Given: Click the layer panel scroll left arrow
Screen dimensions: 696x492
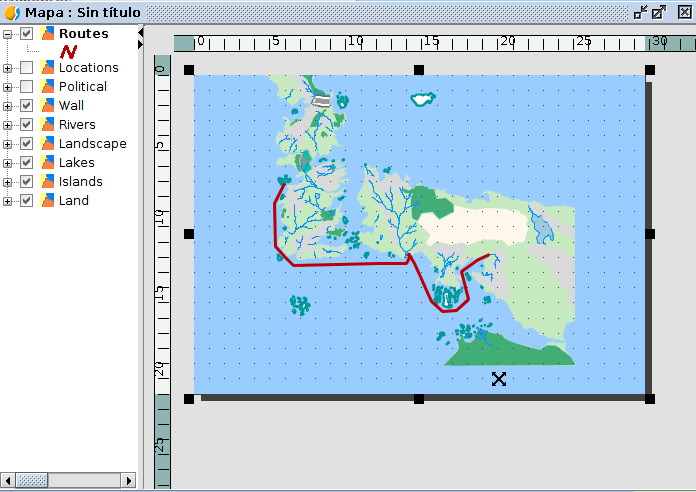Looking at the screenshot, I should tap(8, 481).
